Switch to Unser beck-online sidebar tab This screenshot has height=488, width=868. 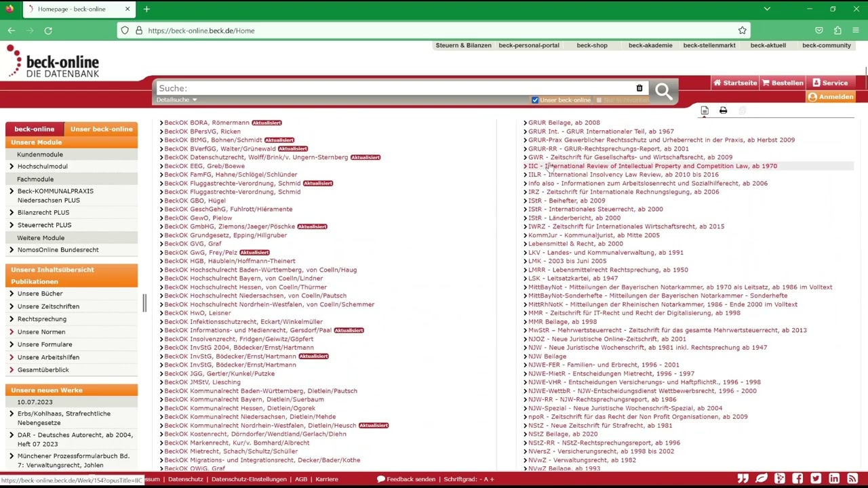(x=101, y=129)
